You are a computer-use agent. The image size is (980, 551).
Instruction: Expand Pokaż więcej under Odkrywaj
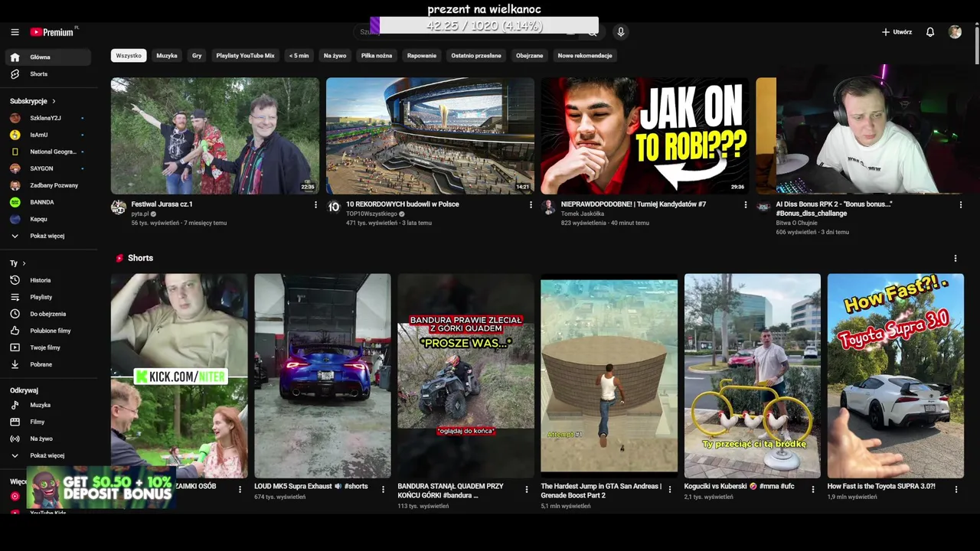(47, 455)
